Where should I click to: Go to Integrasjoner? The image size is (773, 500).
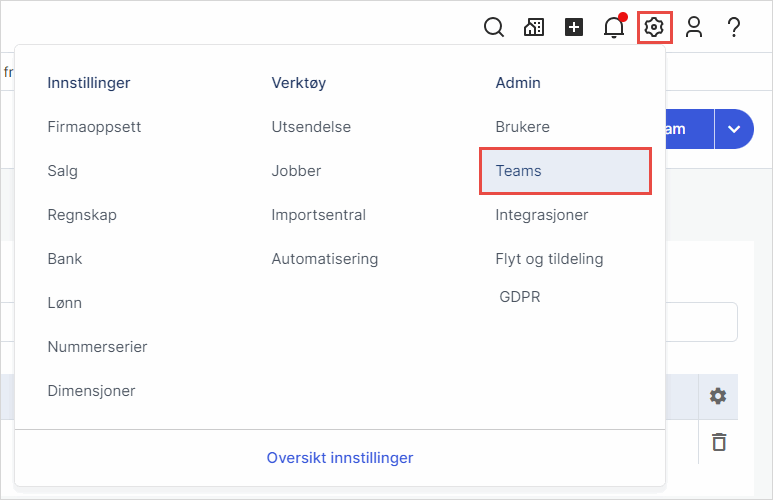click(541, 215)
